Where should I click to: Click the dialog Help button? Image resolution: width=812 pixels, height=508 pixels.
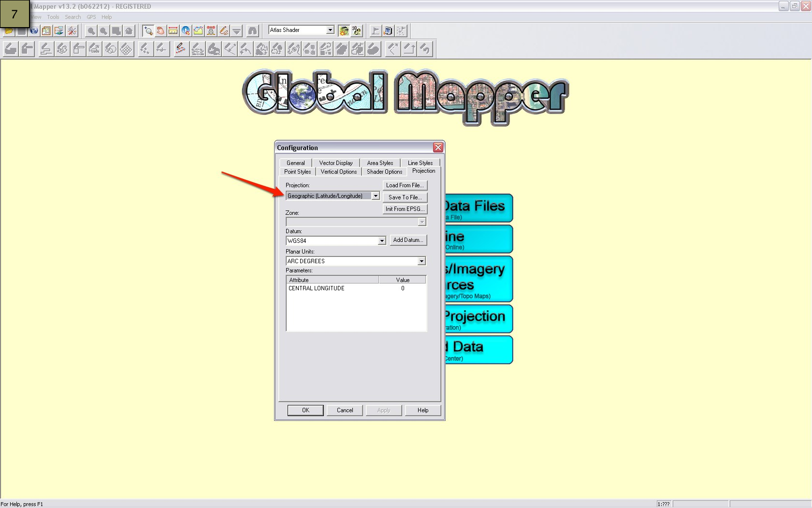423,410
